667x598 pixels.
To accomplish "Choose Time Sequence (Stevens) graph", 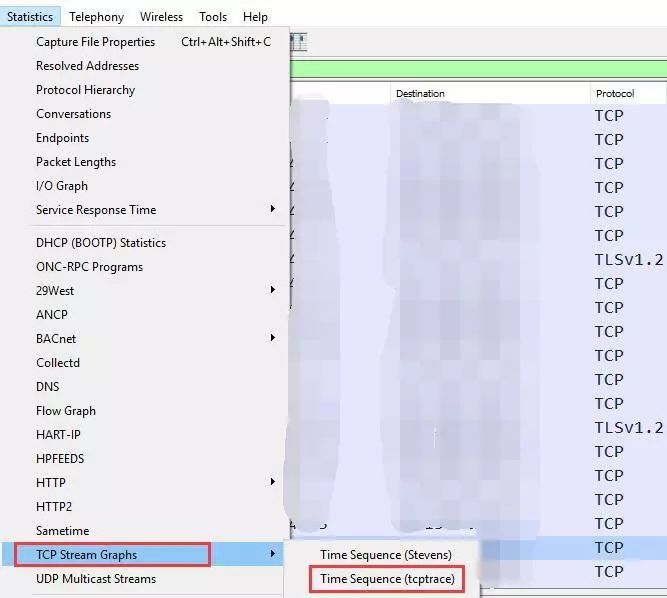I will tap(386, 555).
